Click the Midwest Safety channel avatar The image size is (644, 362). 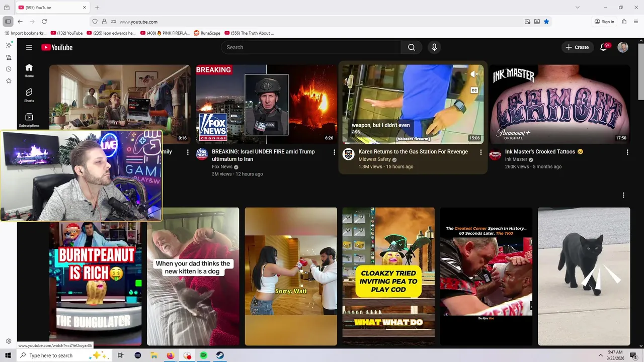pyautogui.click(x=348, y=154)
